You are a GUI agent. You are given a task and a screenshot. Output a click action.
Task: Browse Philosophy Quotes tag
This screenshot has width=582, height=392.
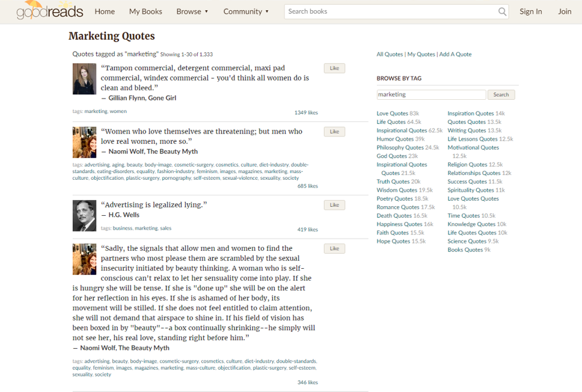coord(400,148)
